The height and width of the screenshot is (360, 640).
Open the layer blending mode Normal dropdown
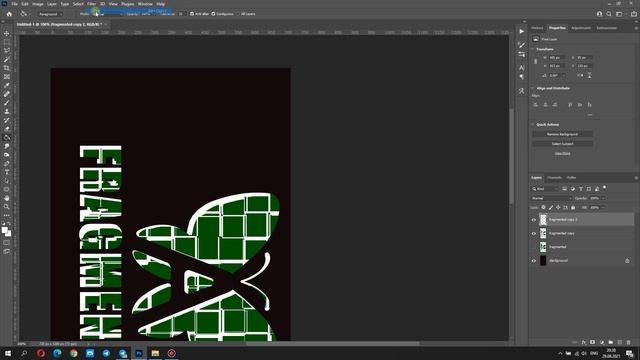(551, 198)
